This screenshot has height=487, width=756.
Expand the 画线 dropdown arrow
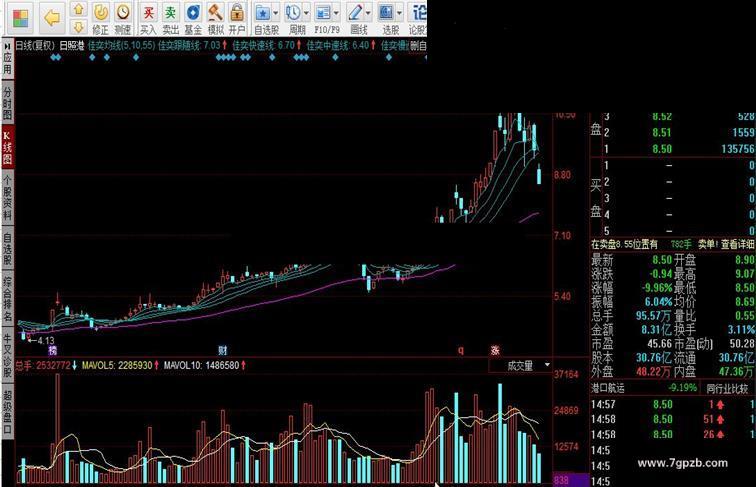point(368,13)
